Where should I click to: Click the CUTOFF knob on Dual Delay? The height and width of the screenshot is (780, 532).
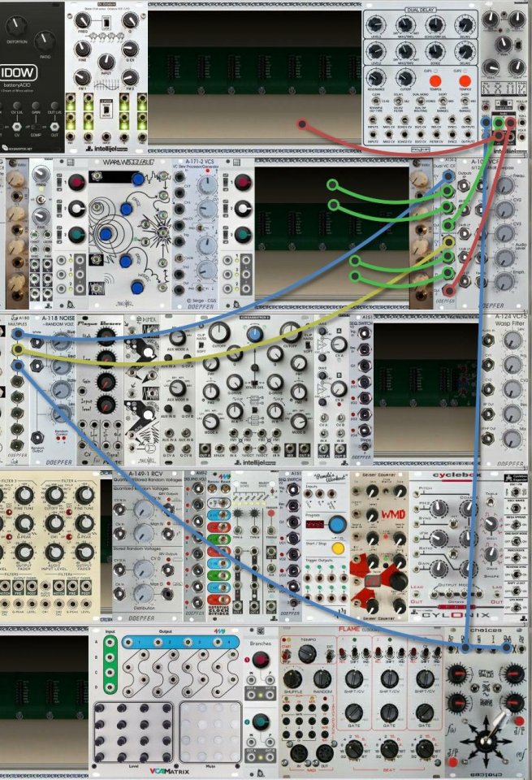coord(406,78)
